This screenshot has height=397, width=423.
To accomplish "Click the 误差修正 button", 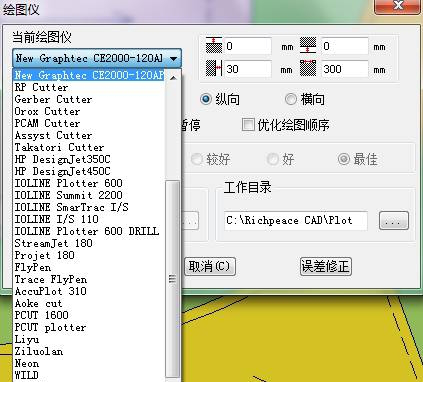I will [325, 266].
